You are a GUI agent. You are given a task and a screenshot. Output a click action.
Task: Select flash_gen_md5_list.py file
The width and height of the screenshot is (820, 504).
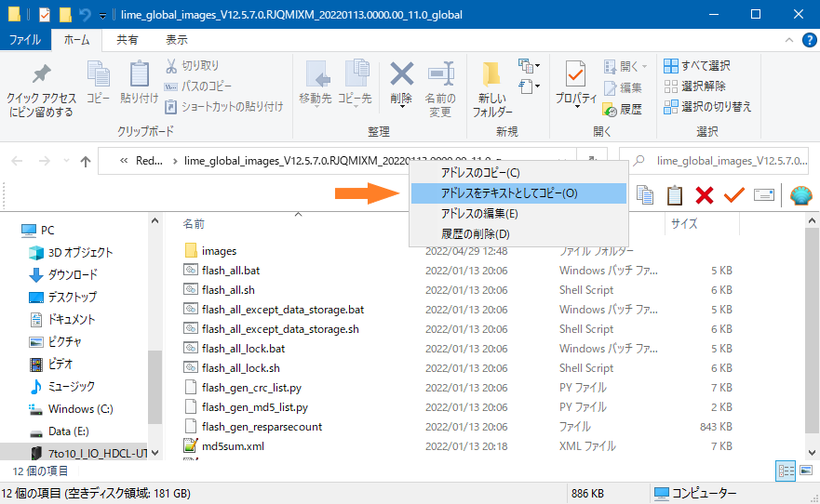246,407
